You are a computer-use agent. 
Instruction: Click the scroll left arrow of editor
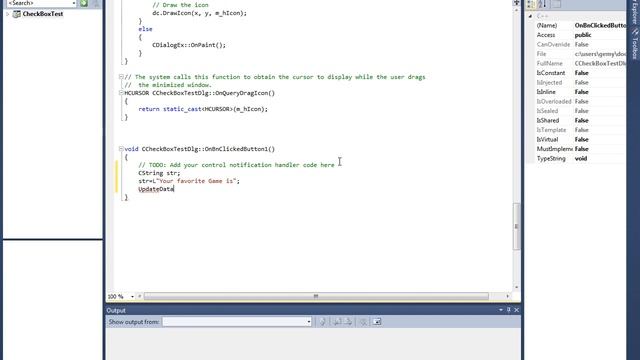pos(139,297)
